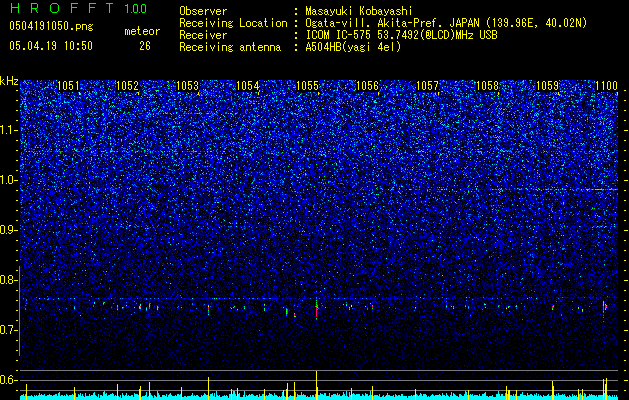
Task: Click the 1051 time marker
Action: point(68,86)
